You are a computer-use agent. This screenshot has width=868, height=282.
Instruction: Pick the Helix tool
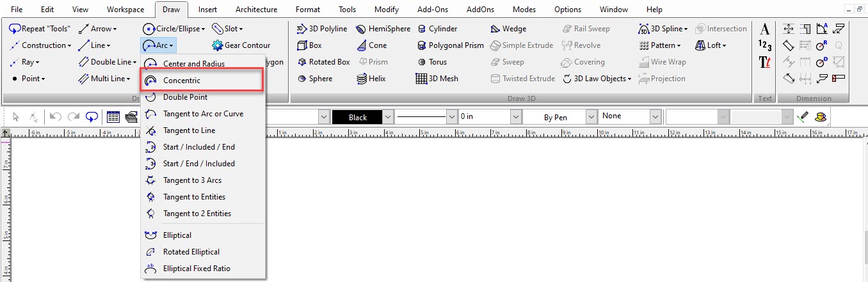[x=371, y=79]
